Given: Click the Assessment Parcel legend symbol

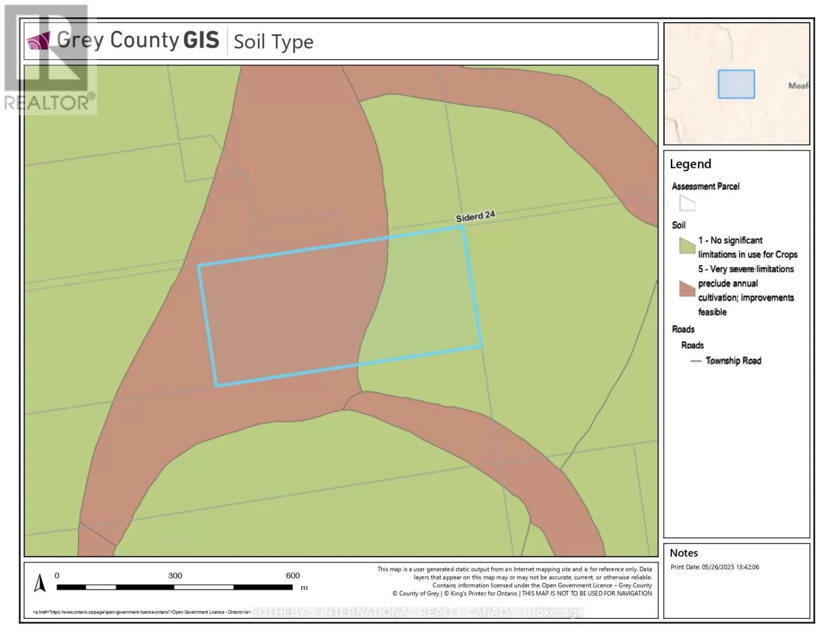Looking at the screenshot, I should (x=687, y=203).
